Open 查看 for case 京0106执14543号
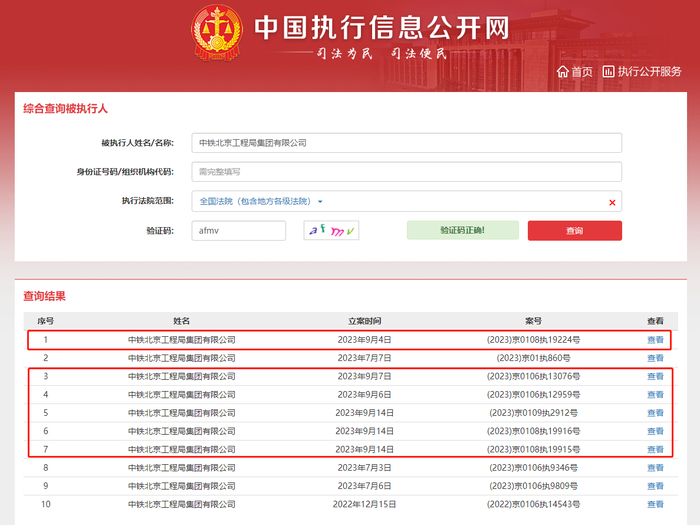 coord(655,504)
